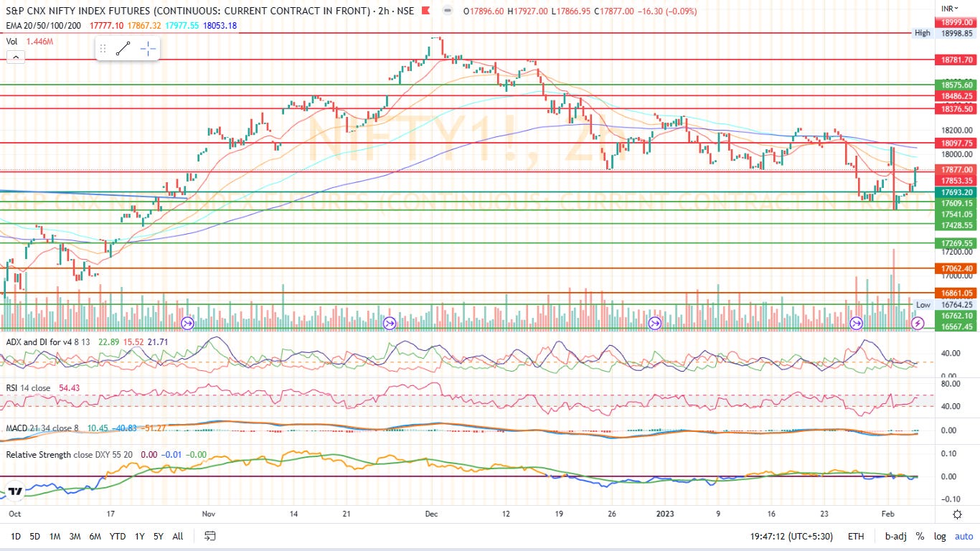
Task: Click the 18575.60 green price label
Action: tap(956, 85)
